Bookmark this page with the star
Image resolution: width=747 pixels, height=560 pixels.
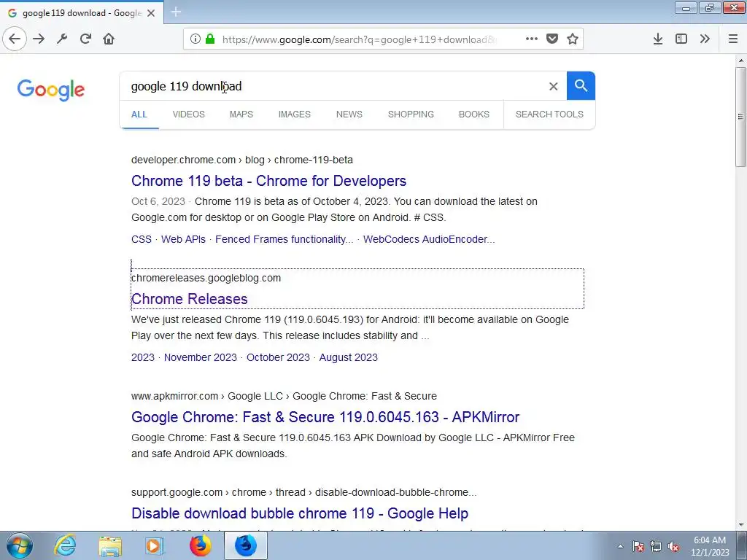(x=573, y=39)
